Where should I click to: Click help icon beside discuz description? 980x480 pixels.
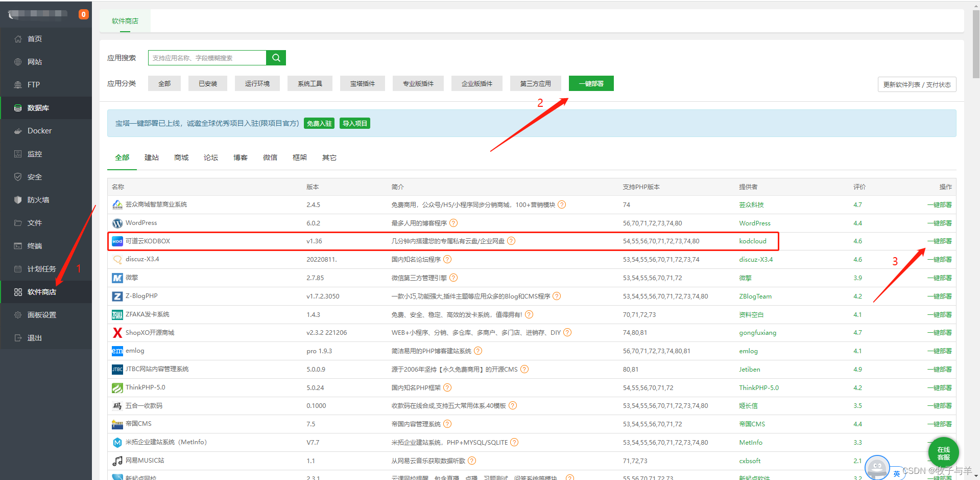click(447, 259)
